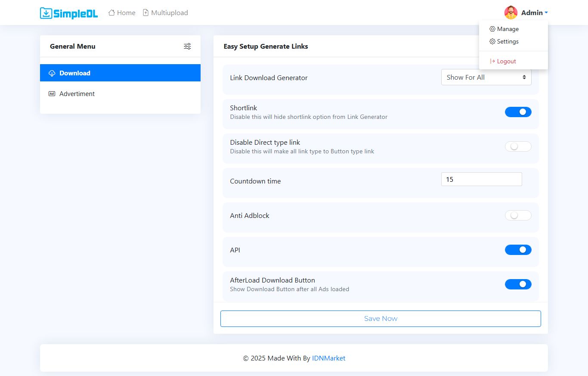Screen dimensions: 588x376
Task: Click the Advertiment Ad icon
Action: coord(52,94)
